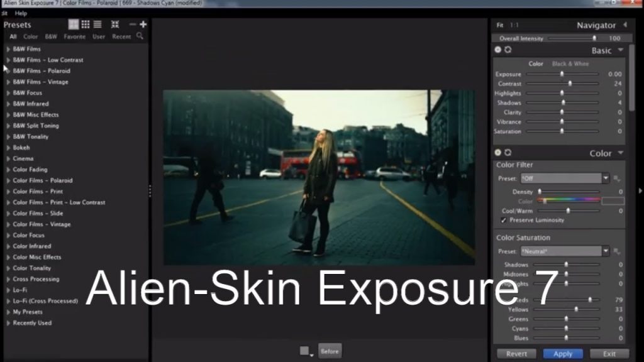
Task: Switch Basic panel to Black & White
Action: (570, 63)
